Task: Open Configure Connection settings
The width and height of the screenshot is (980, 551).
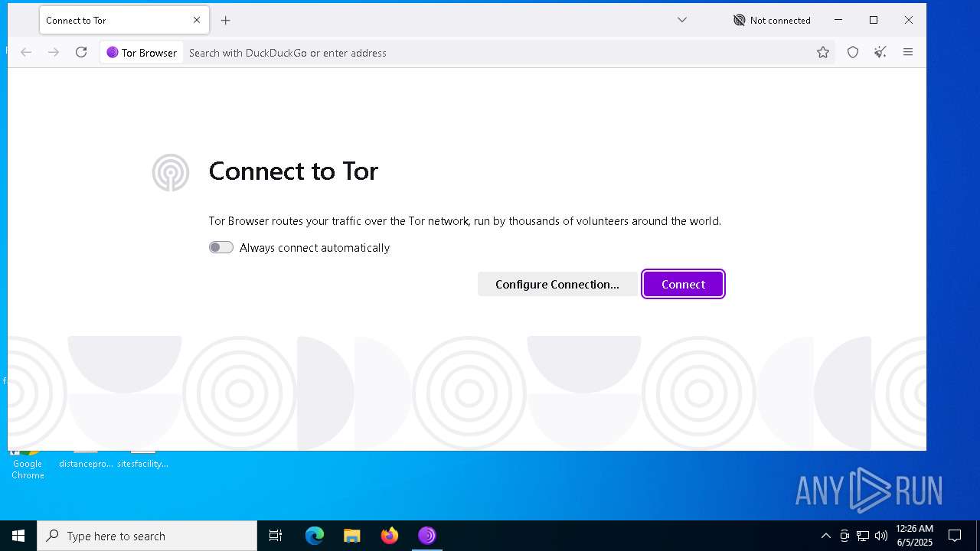Action: point(557,284)
